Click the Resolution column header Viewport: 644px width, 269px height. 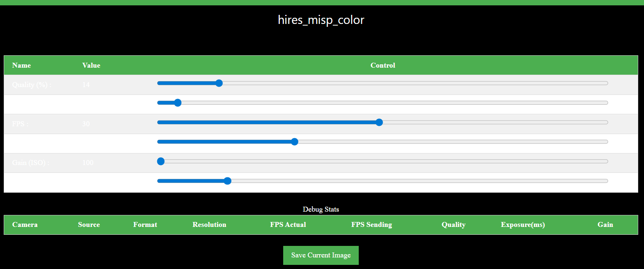click(209, 224)
